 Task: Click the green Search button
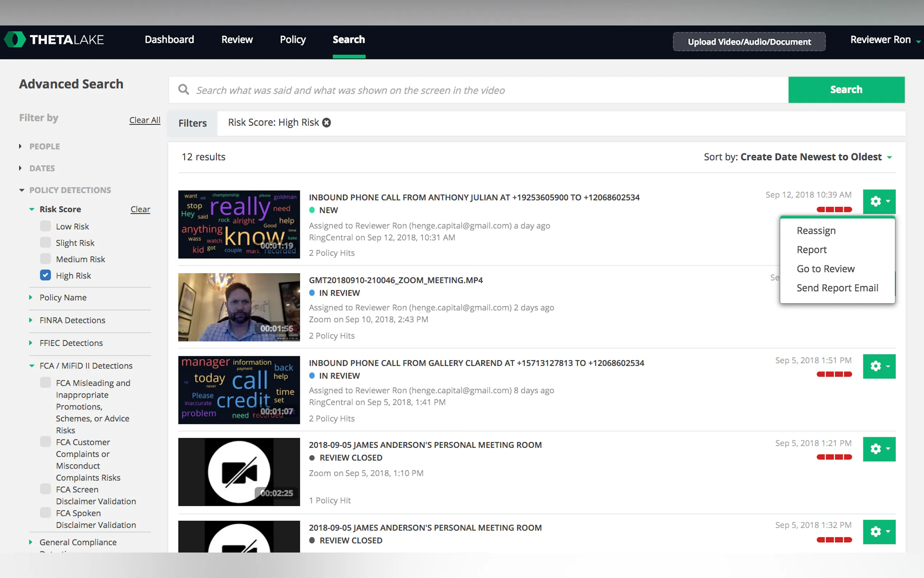(846, 90)
